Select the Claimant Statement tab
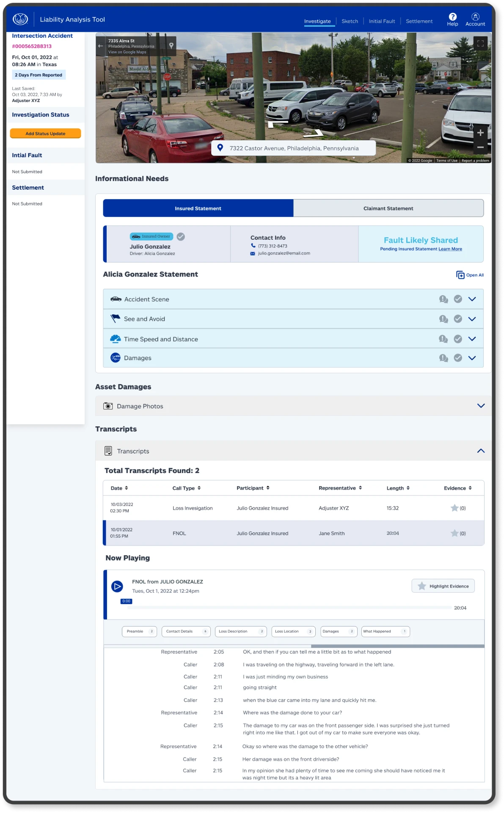This screenshot has width=504, height=813. point(388,208)
